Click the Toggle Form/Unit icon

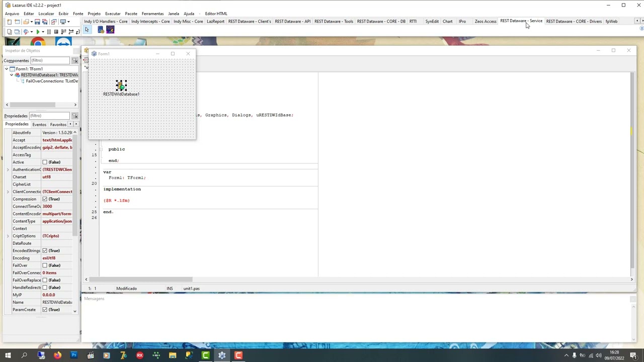54,22
